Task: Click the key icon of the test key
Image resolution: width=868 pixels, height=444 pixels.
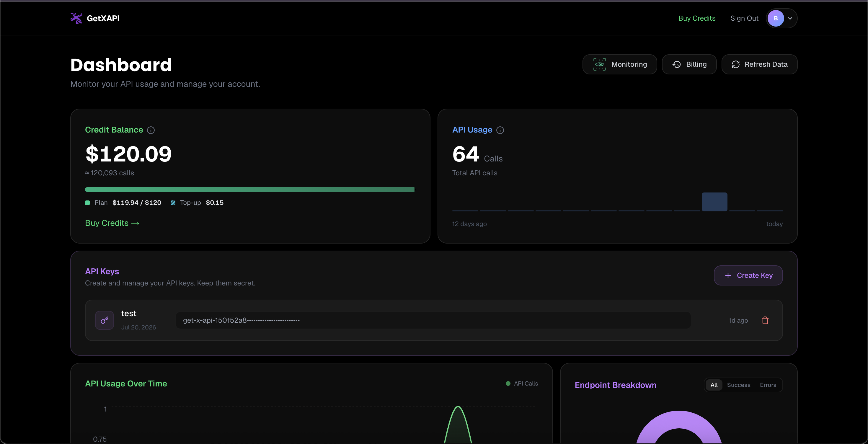Action: [x=105, y=320]
